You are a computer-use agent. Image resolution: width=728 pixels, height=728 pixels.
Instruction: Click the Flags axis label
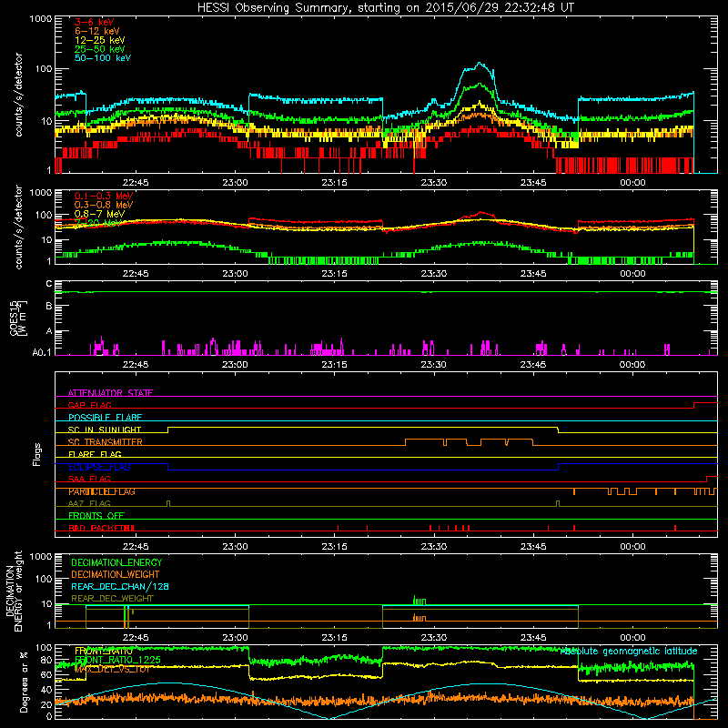coord(37,454)
